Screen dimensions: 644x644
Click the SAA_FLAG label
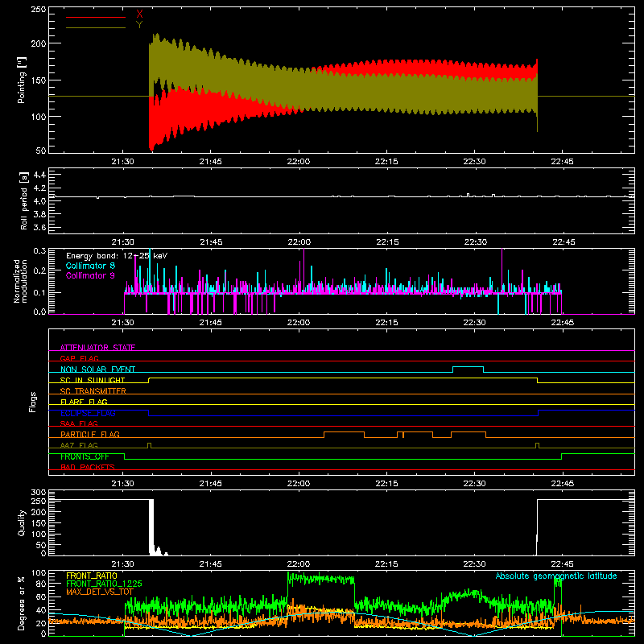79,423
